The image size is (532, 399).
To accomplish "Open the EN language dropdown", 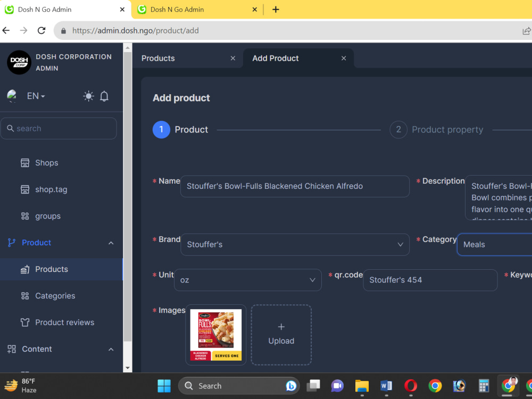I will pos(36,96).
